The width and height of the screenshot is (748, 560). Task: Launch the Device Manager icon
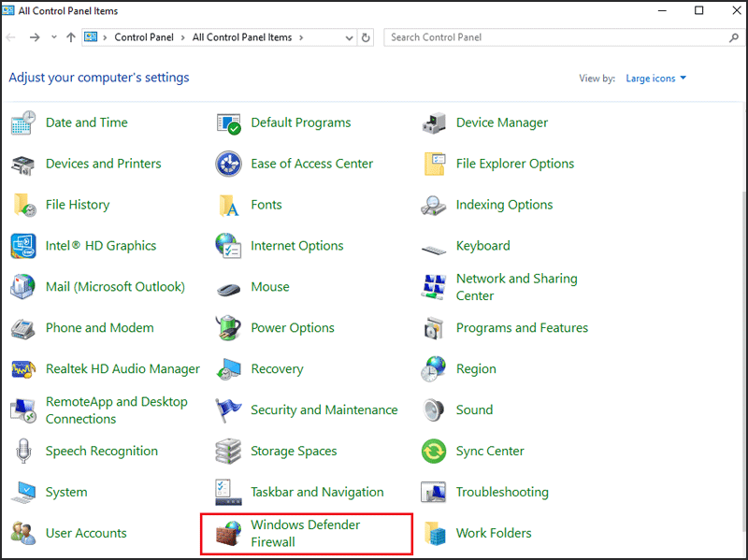tap(434, 123)
